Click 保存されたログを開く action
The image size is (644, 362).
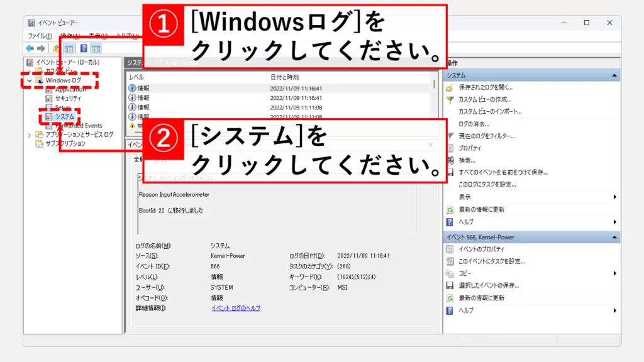pos(486,87)
